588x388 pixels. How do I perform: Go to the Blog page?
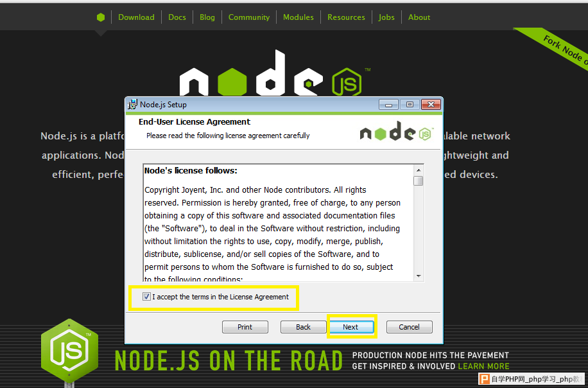[x=207, y=17]
